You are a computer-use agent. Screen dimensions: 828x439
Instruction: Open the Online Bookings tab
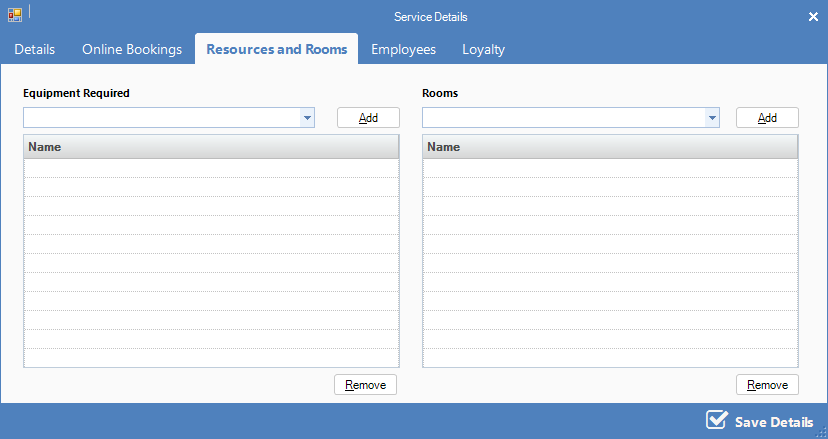tap(132, 49)
